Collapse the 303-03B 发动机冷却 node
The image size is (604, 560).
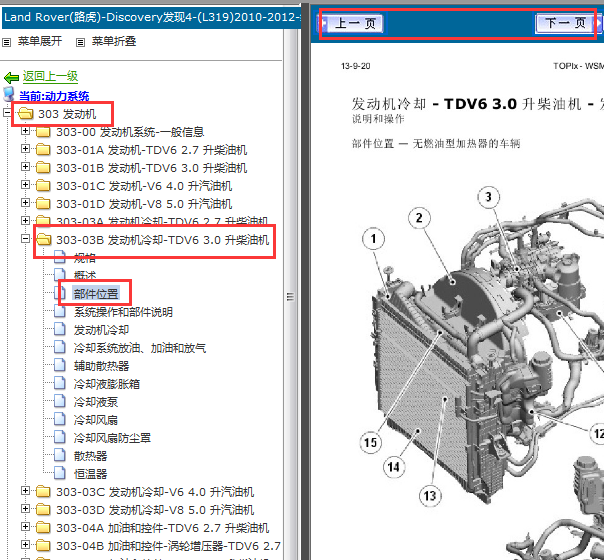25,239
